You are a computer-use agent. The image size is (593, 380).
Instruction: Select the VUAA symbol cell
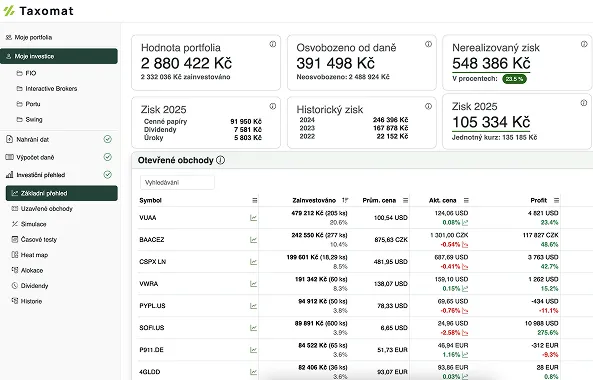point(148,218)
